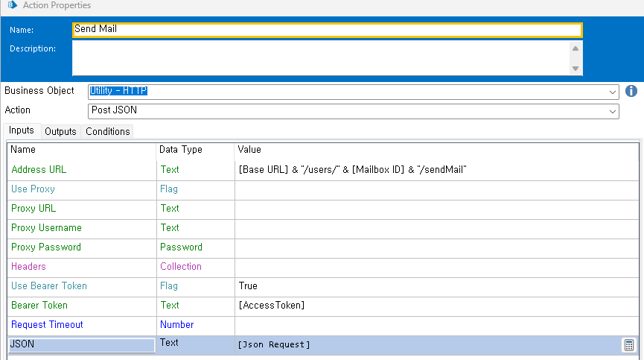Screen dimensions: 644x360
Task: Edit the Address URL value expression
Action: click(x=436, y=170)
